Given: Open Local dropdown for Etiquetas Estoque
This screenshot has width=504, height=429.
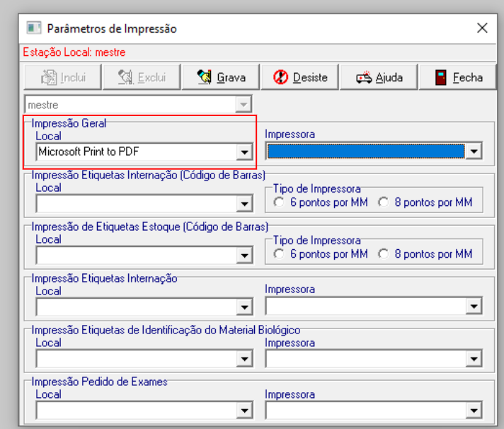Looking at the screenshot, I should click(244, 256).
